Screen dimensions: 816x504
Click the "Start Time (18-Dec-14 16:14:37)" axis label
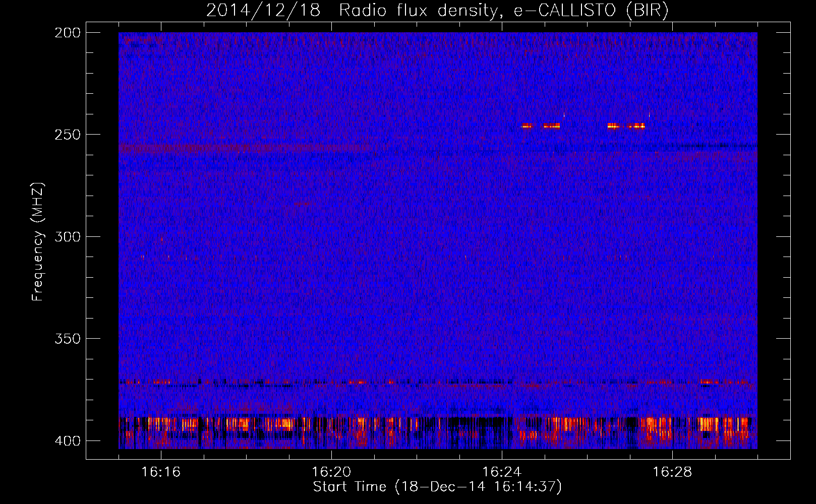(x=437, y=487)
